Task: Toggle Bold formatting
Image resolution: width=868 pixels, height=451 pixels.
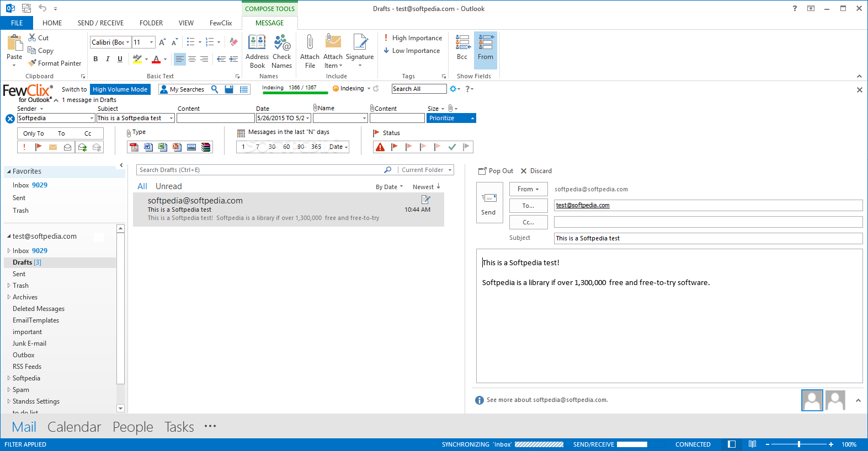Action: tap(95, 59)
